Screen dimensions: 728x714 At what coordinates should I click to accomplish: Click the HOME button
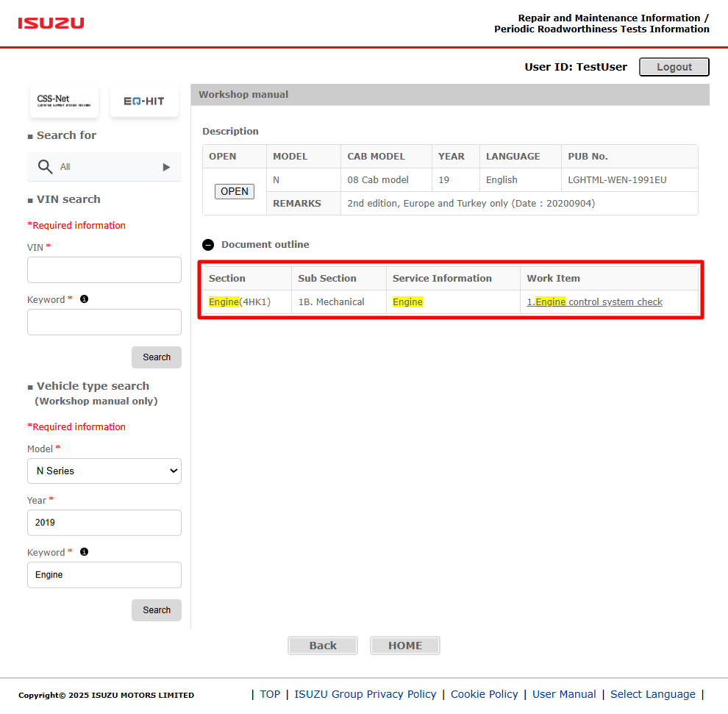click(404, 645)
